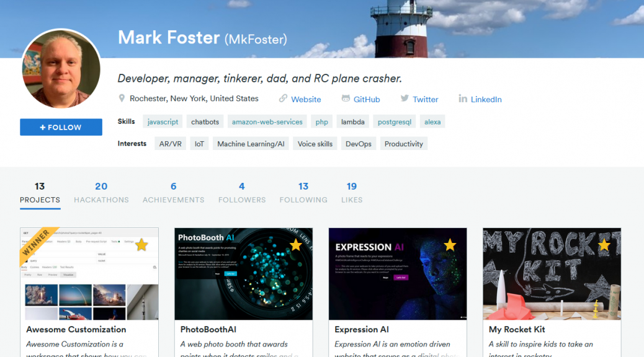The image size is (644, 357).
Task: Select the postgresql skill tag
Action: pyautogui.click(x=394, y=121)
